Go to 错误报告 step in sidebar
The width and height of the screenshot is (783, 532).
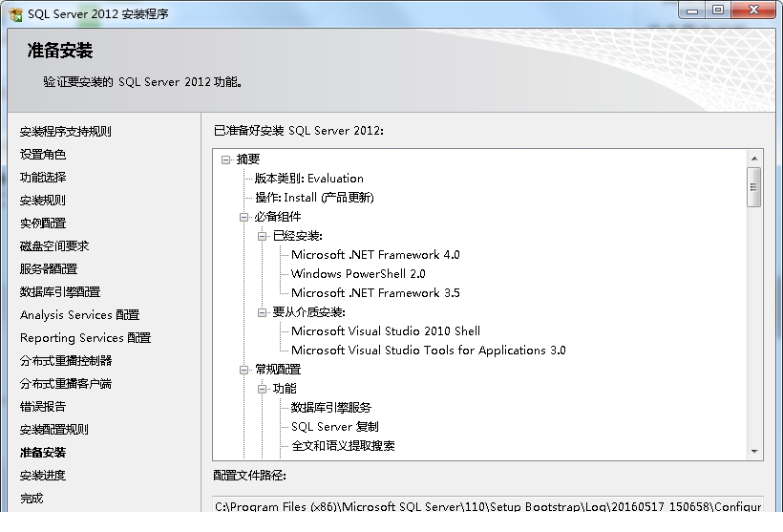tap(43, 407)
